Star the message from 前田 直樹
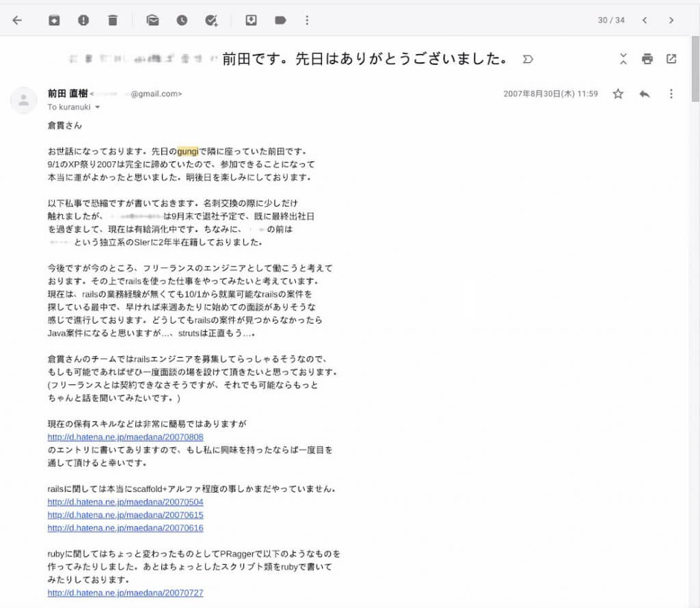The height and width of the screenshot is (608, 700). click(618, 94)
